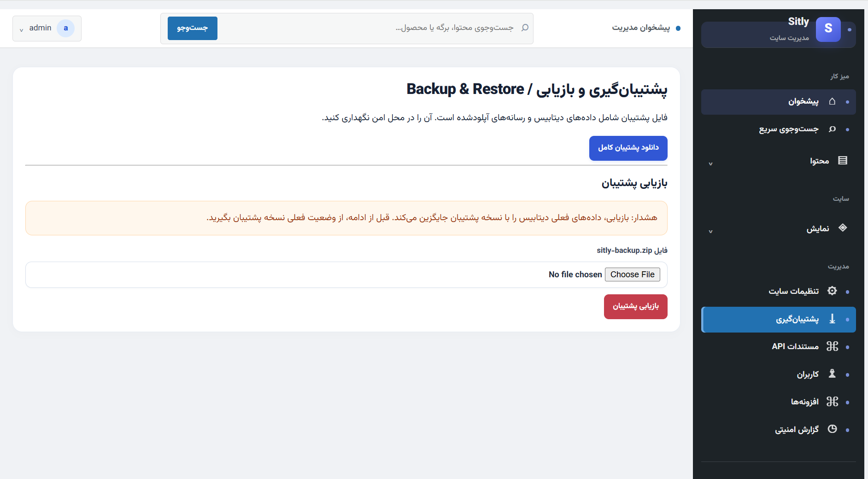The width and height of the screenshot is (868, 479).
Task: Open افزونه‌ها menu item
Action: pyautogui.click(x=778, y=402)
